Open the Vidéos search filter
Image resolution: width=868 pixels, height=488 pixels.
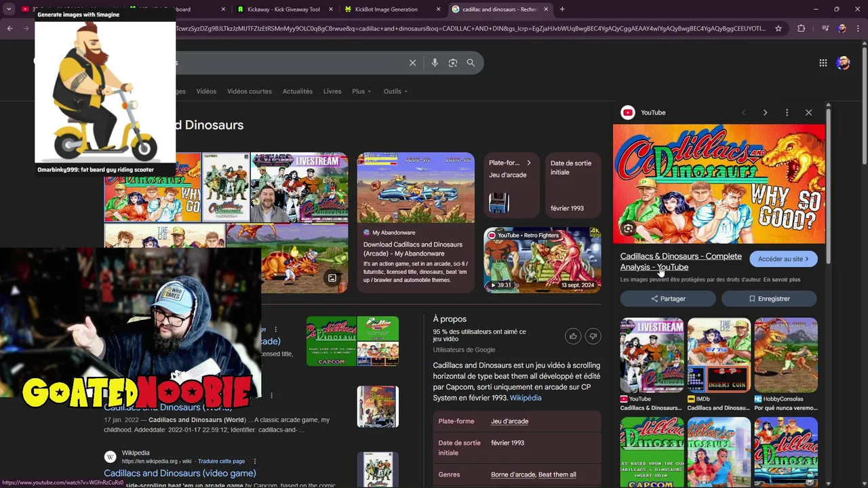pyautogui.click(x=206, y=91)
